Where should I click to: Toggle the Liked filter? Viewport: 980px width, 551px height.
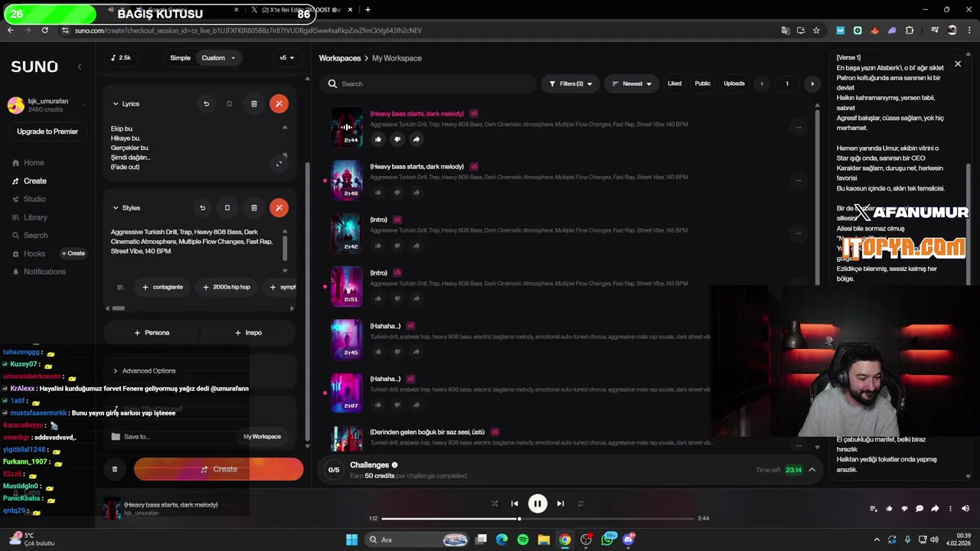pos(675,83)
